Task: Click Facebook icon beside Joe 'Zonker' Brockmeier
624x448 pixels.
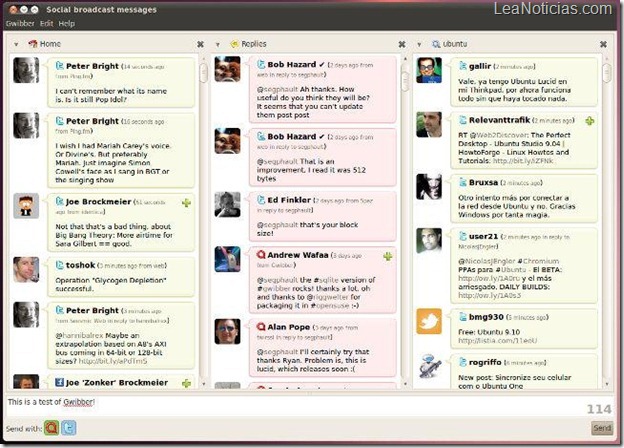Action: coord(60,382)
